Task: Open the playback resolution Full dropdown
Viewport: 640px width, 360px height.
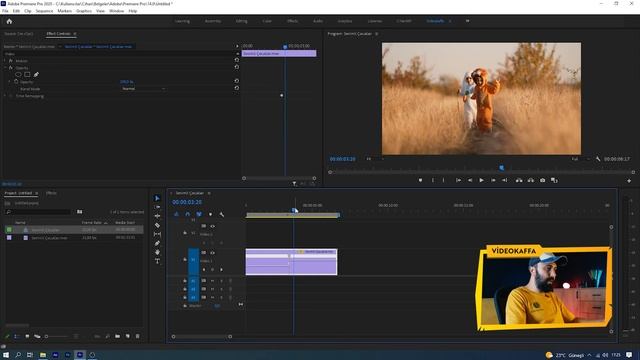Action: [580, 159]
